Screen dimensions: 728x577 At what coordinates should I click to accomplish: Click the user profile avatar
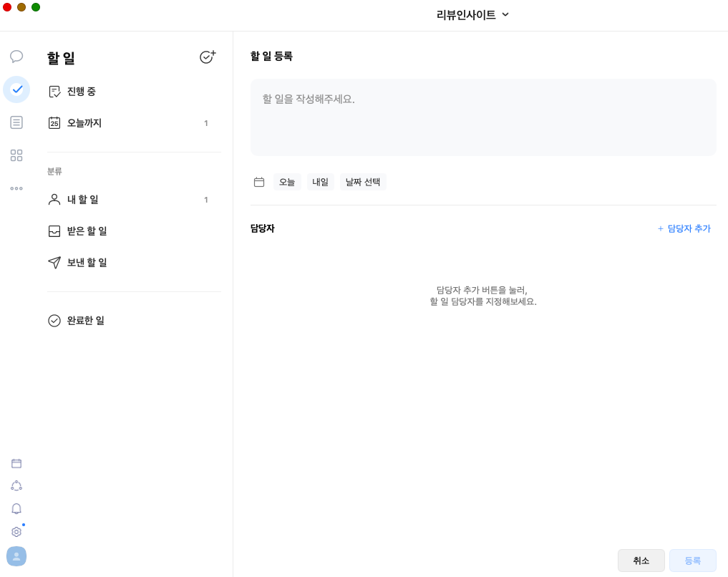pos(16,556)
